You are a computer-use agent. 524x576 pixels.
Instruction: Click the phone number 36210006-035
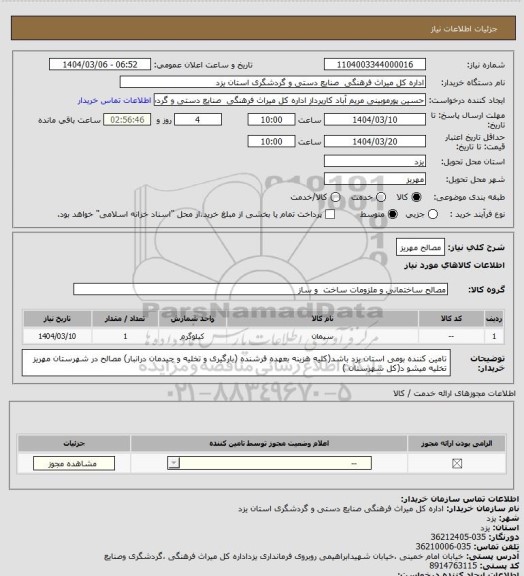point(443,547)
